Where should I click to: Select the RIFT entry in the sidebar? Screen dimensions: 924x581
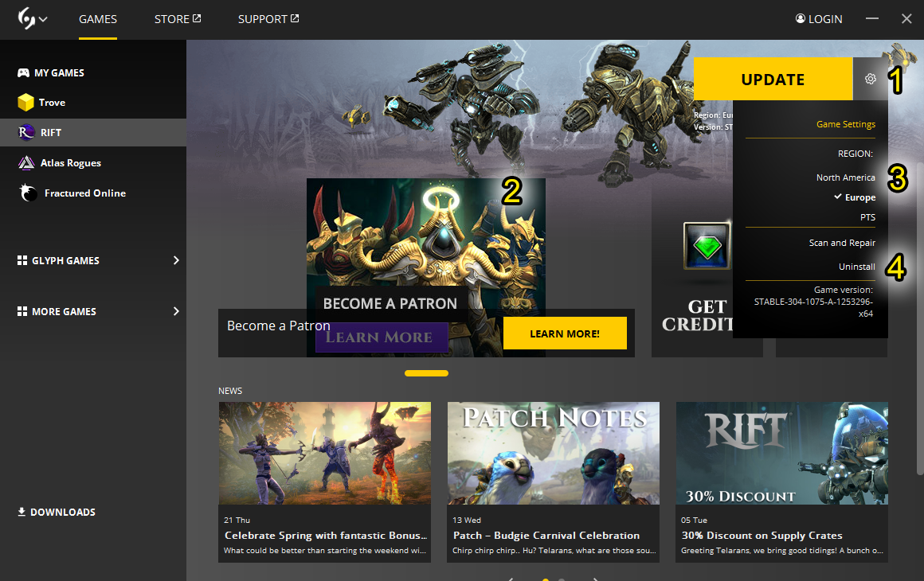[93, 132]
